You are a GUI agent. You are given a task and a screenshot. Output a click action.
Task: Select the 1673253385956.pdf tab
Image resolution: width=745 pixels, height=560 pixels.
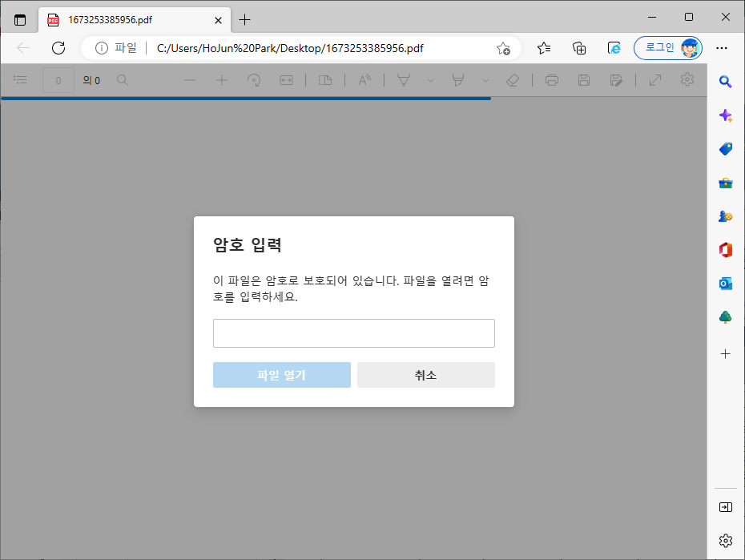(135, 20)
